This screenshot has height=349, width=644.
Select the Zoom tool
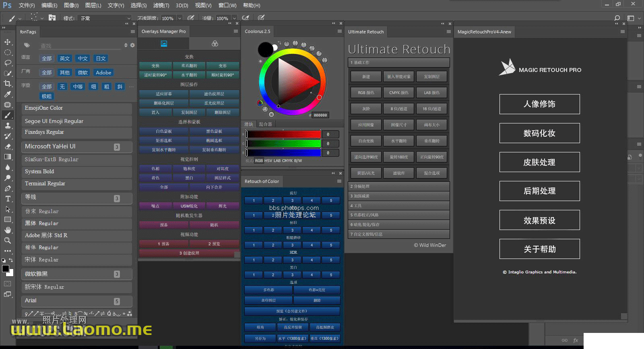pyautogui.click(x=7, y=240)
